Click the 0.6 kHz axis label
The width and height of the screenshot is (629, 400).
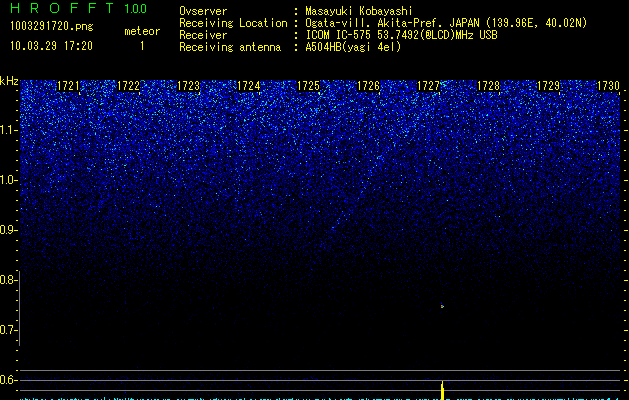(8, 380)
